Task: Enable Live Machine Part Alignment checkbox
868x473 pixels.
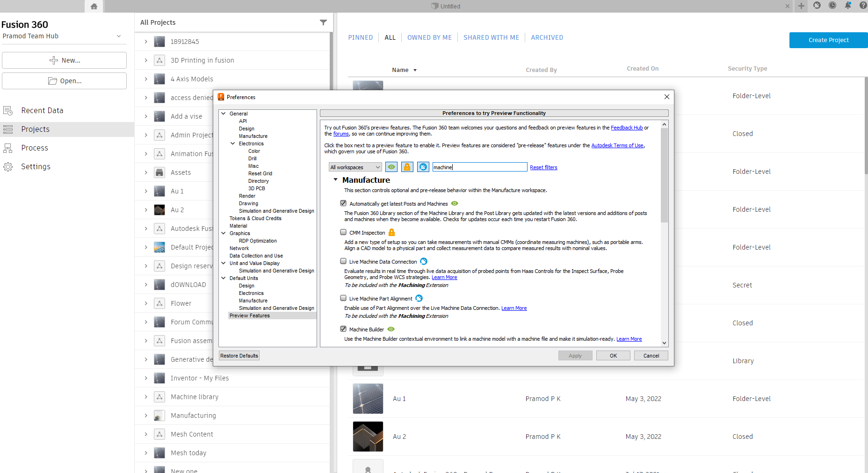Action: click(x=343, y=298)
